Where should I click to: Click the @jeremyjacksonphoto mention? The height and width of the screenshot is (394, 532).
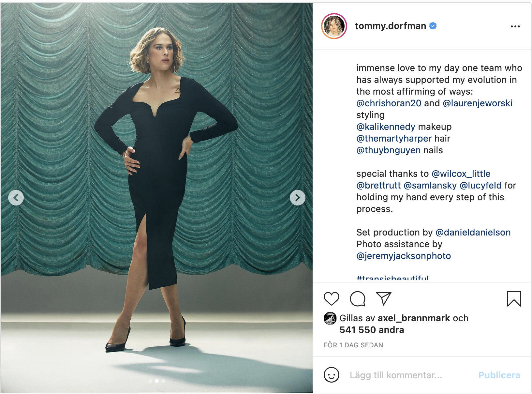pos(403,256)
